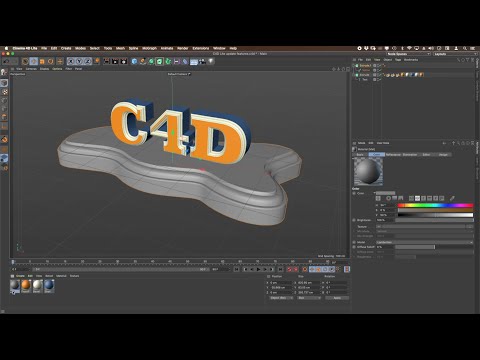Image resolution: width=480 pixels, height=360 pixels.
Task: Play the animation forward
Action: point(258,269)
